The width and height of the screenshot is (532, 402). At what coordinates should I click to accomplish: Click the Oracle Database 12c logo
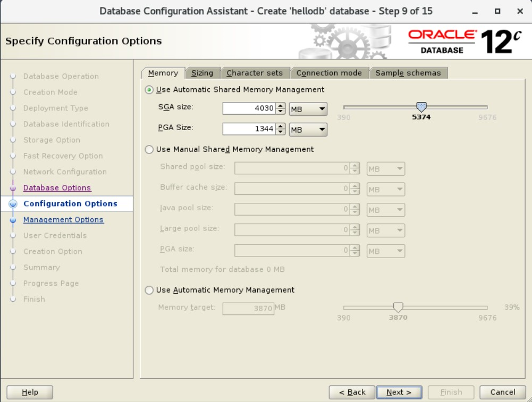465,41
